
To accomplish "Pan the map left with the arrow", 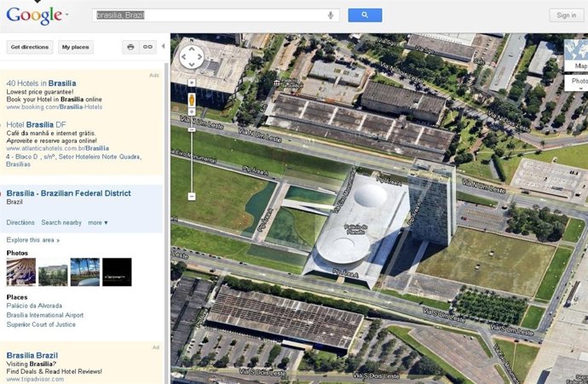I will 184,57.
